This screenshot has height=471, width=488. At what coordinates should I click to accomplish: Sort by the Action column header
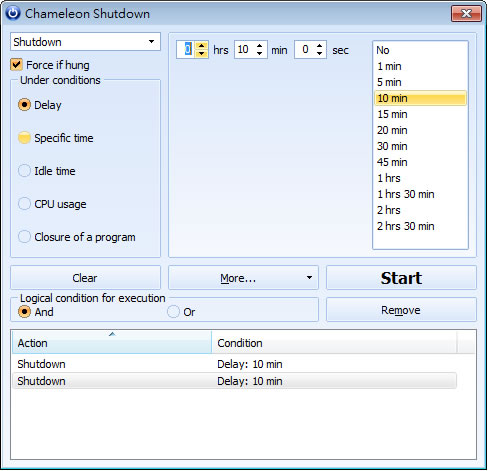point(112,342)
